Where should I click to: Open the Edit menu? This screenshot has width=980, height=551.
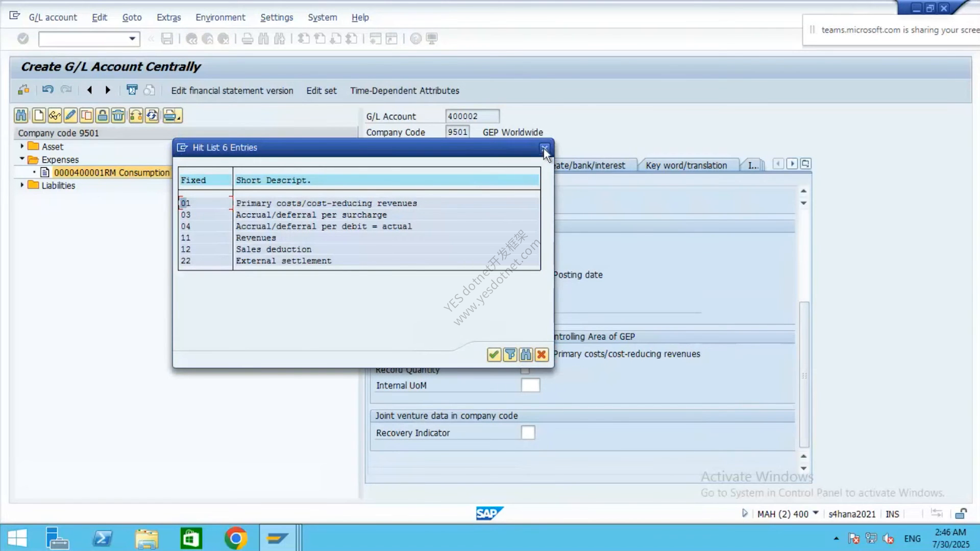[100, 17]
